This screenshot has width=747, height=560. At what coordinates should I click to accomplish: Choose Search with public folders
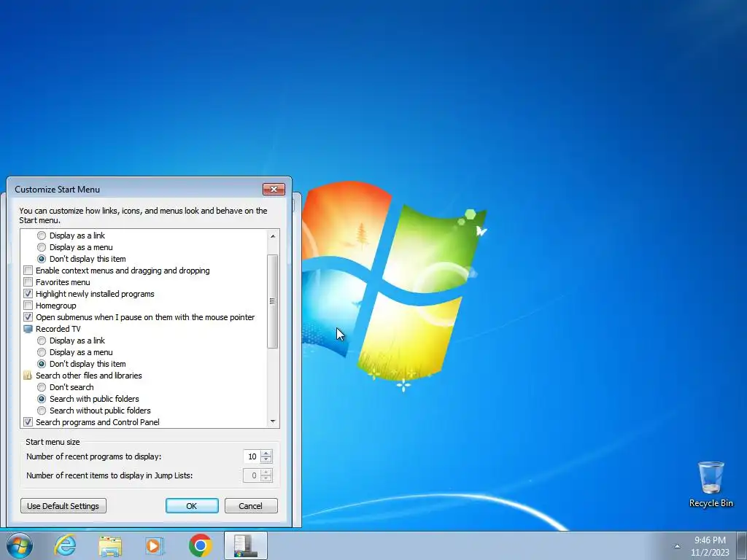(42, 399)
